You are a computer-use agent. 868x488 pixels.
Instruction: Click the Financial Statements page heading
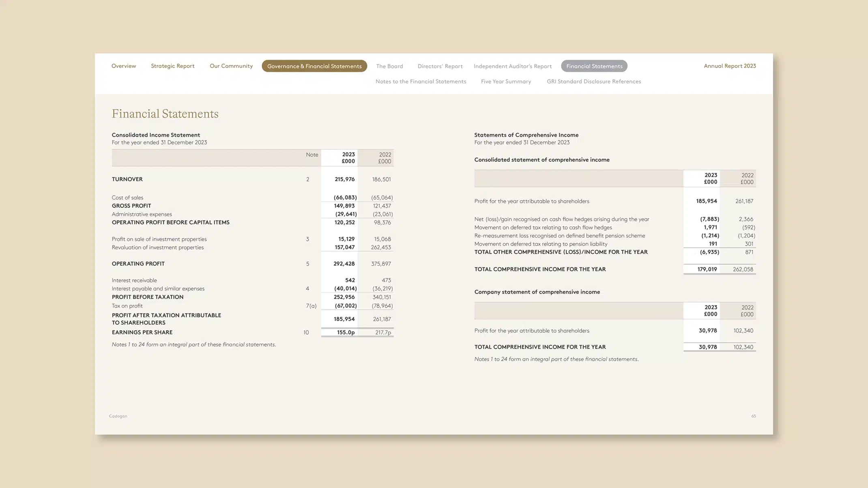165,114
